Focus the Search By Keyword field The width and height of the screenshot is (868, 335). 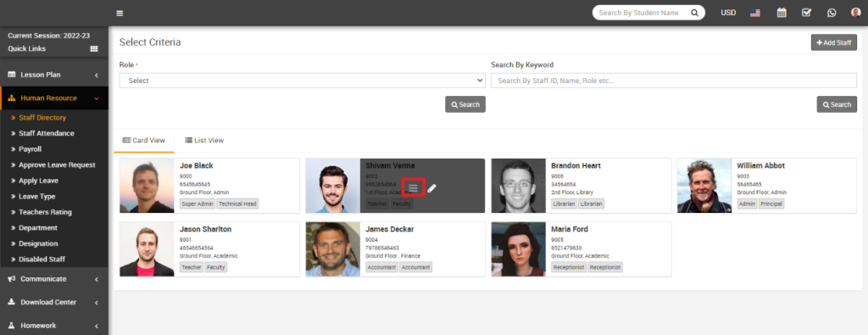pos(674,81)
